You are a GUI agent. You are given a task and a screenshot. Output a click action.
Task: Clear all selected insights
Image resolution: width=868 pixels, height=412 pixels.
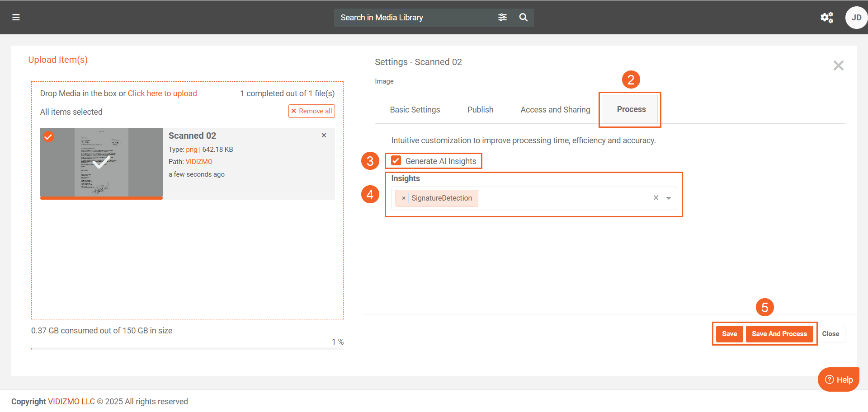point(656,198)
